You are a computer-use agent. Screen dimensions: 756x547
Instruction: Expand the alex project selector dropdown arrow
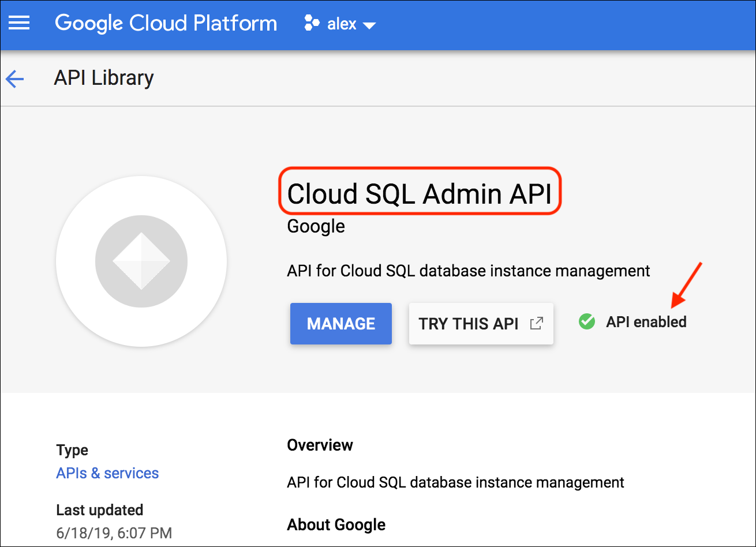(x=368, y=25)
